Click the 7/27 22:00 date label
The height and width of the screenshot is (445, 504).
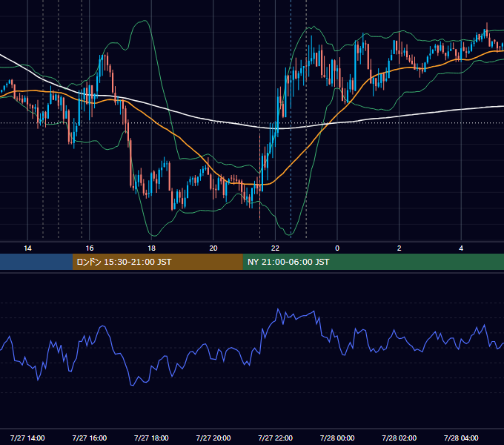tap(276, 438)
